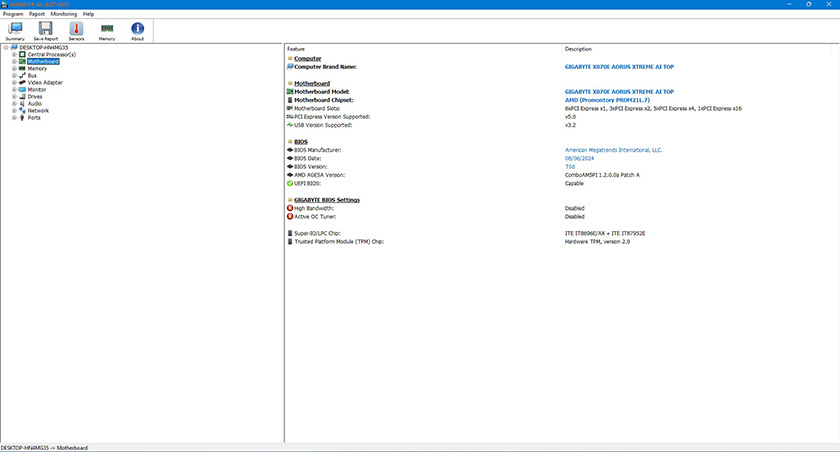Open the Monitoring menu

click(64, 14)
